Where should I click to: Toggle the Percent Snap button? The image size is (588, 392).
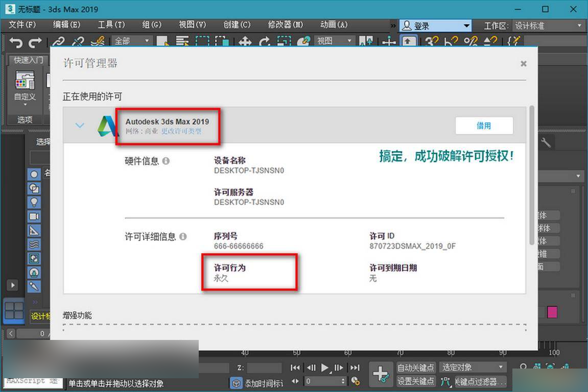[471, 41]
